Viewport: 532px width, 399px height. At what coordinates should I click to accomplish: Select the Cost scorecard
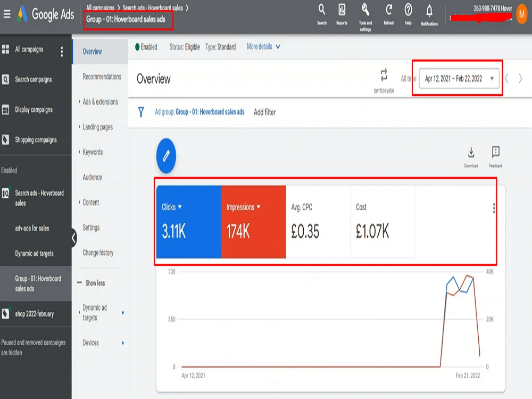point(383,222)
